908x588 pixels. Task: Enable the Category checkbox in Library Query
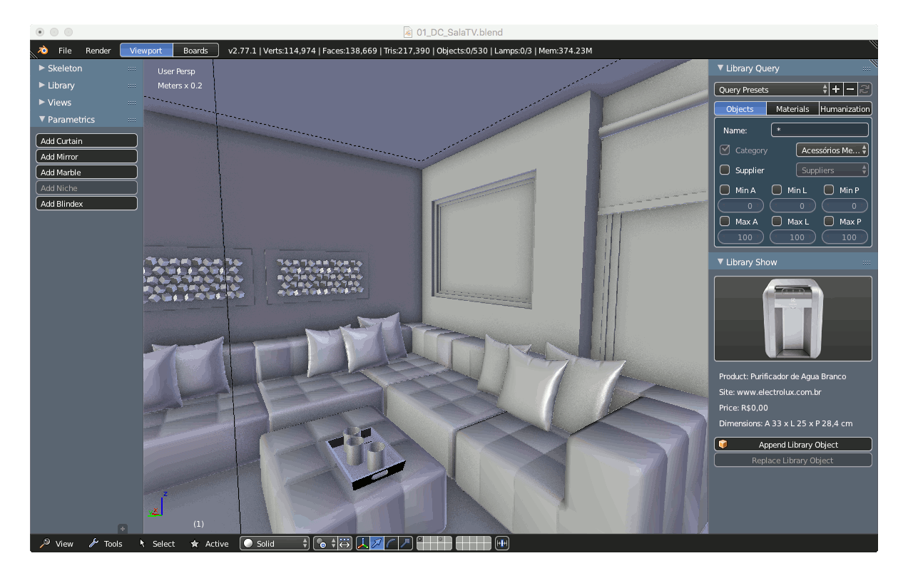[x=726, y=150]
